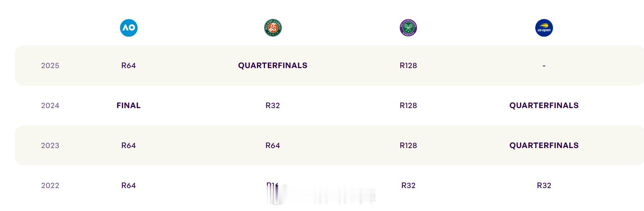This screenshot has width=644, height=211.
Task: Click 2024 Wimbledon R128 result
Action: point(408,105)
